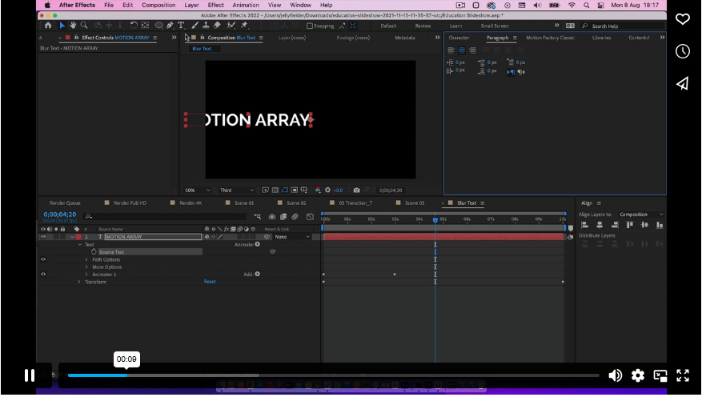702x395 pixels.
Task: Select the Hand tool
Action: coord(73,26)
